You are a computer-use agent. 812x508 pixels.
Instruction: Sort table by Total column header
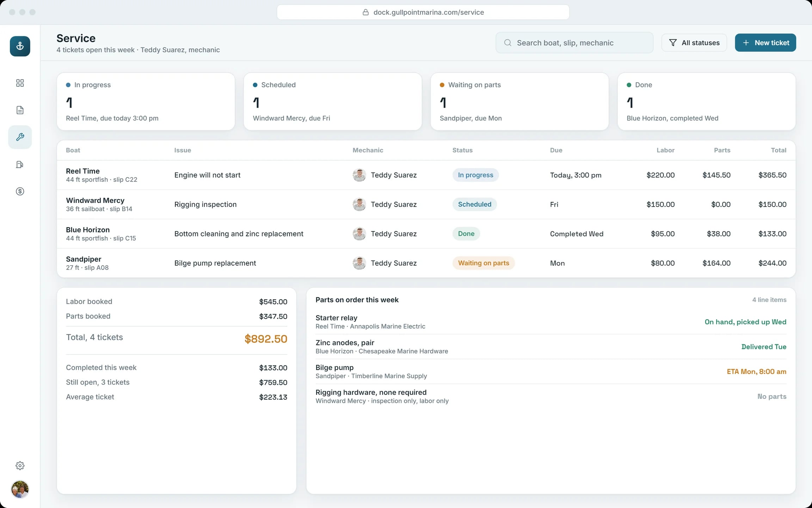[x=779, y=150]
